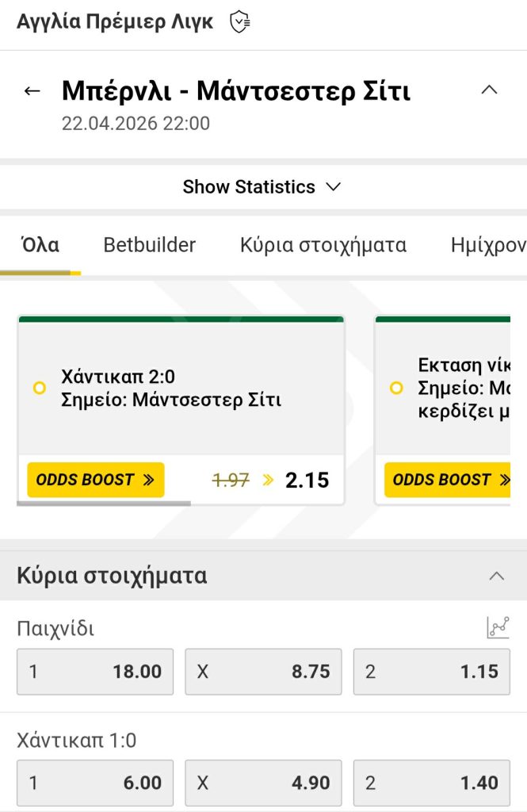The width and height of the screenshot is (527, 812).
Task: Choose X at 4.90 under Χάντικαπ 1:0
Action: (x=263, y=783)
